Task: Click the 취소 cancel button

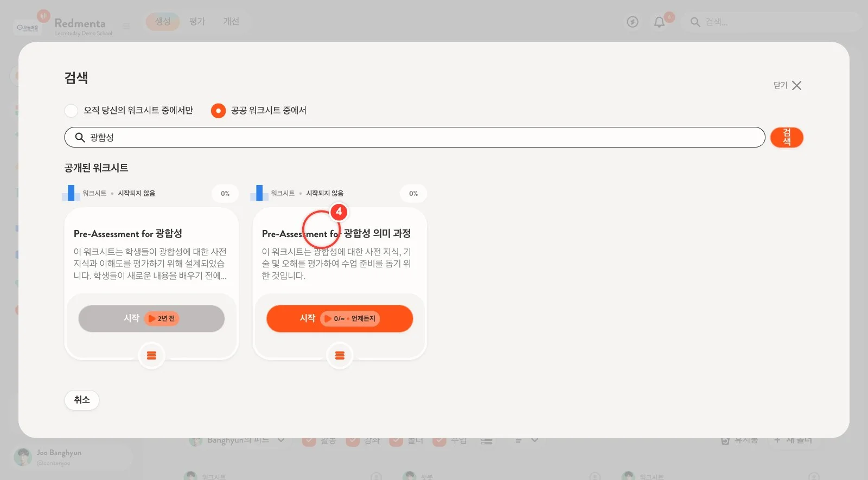Action: 82,400
